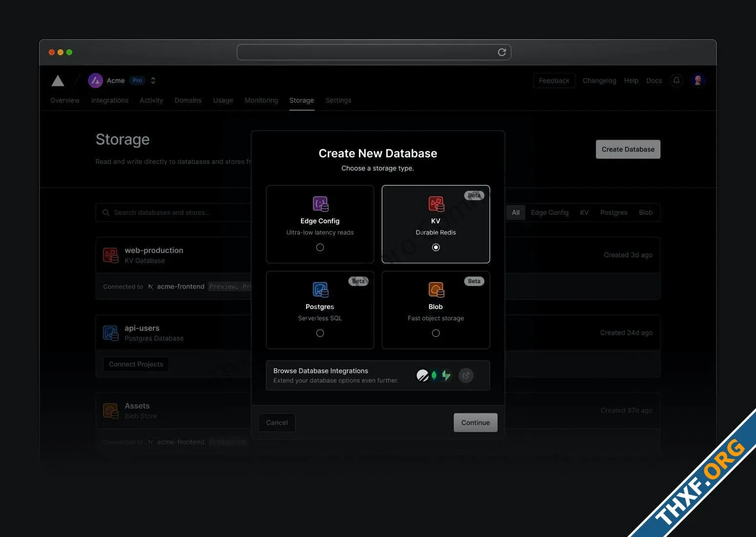The image size is (756, 537).
Task: Open the web-production database row
Action: pos(378,255)
